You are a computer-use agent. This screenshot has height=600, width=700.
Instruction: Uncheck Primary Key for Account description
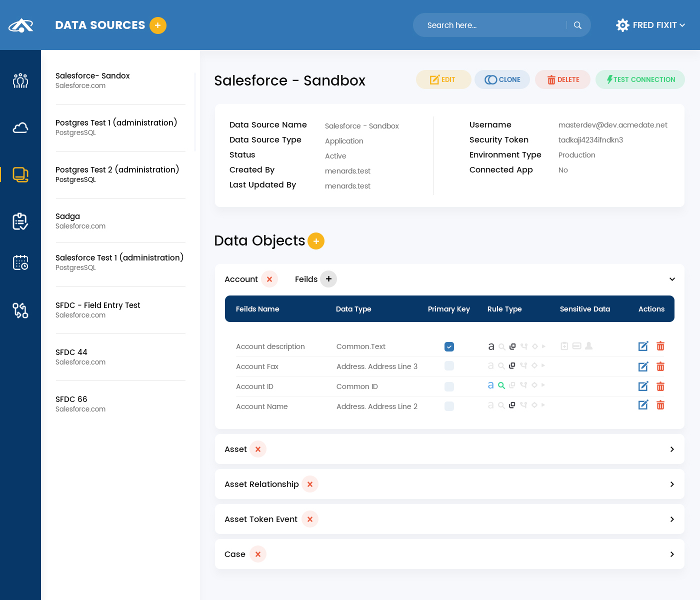tap(449, 346)
